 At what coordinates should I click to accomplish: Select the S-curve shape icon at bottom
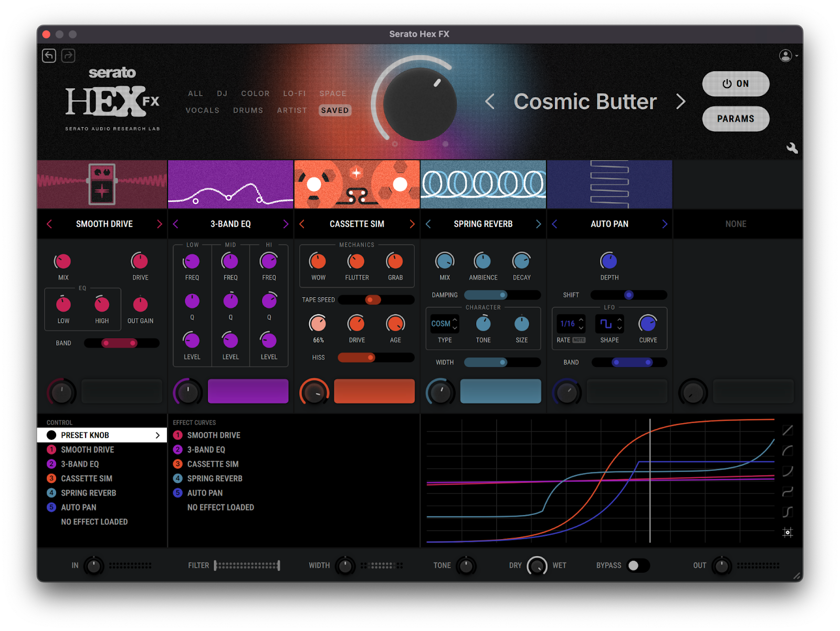coord(787,512)
